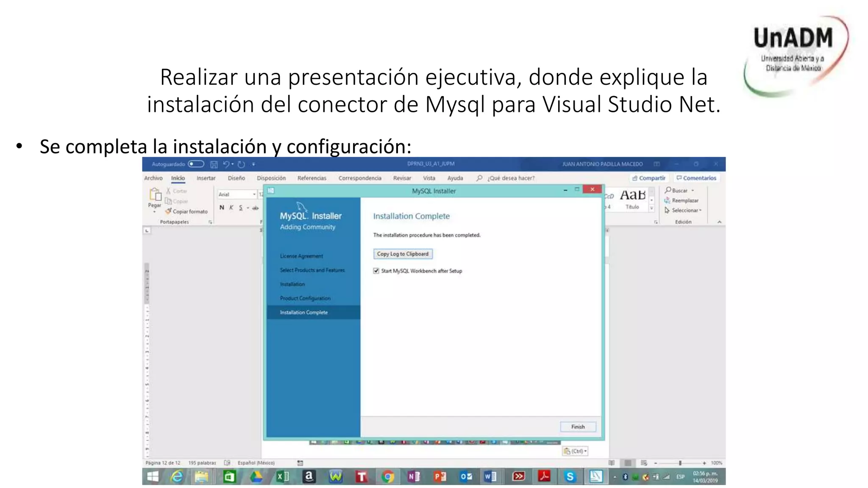Toggle the Autoguardado switch in Word

[196, 164]
